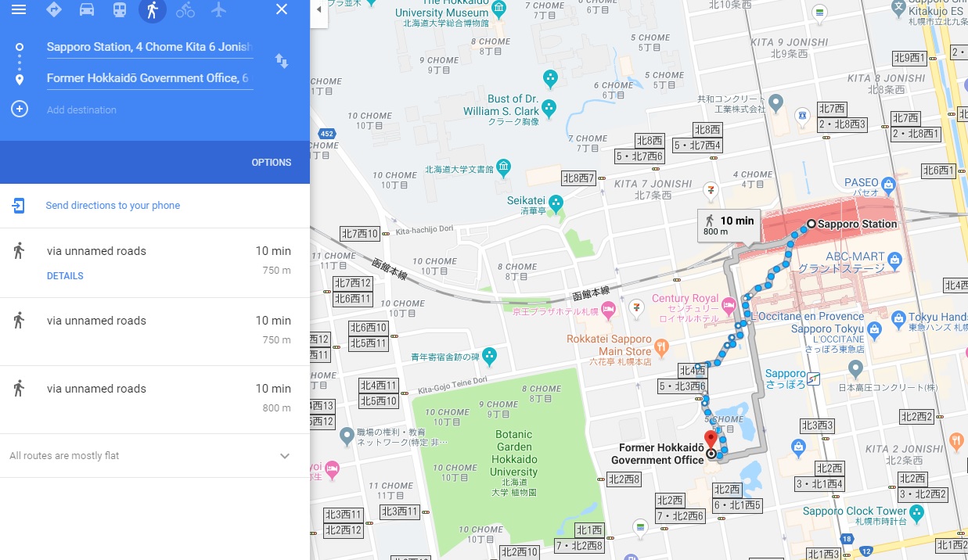Collapse the side panel with arrow

pos(318,10)
